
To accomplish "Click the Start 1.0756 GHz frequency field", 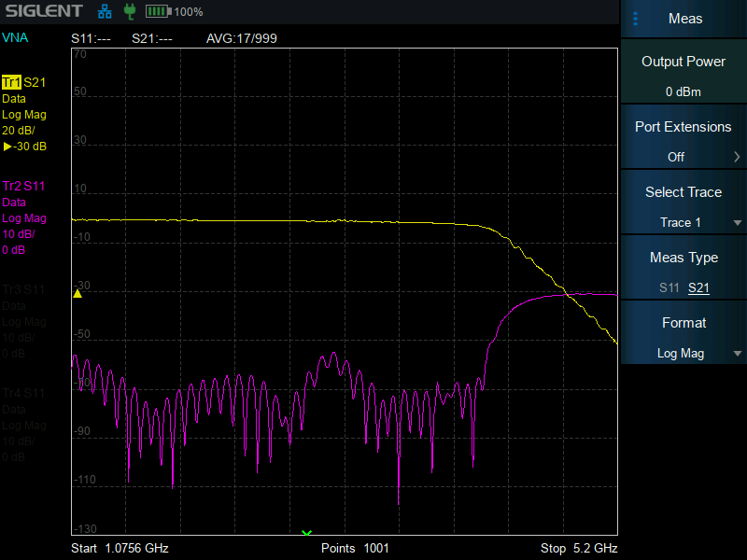I will (120, 548).
